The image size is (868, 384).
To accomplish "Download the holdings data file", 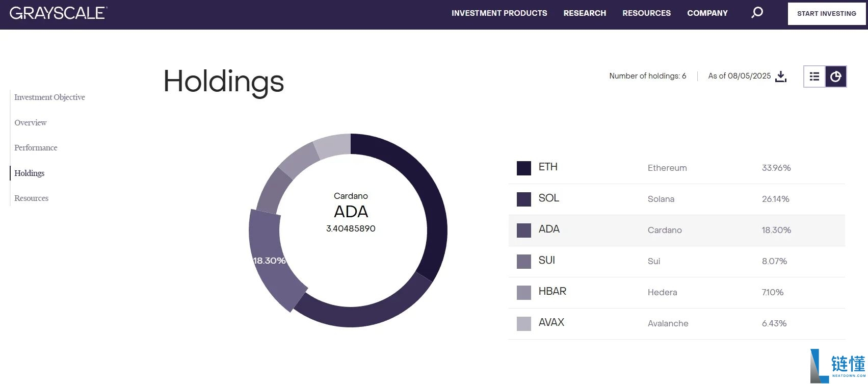I will point(781,76).
